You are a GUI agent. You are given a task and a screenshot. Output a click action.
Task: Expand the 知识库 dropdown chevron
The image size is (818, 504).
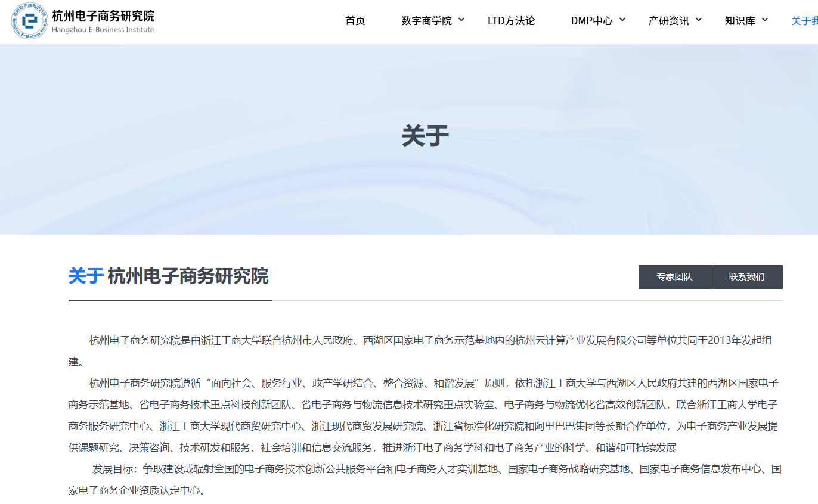[765, 20]
